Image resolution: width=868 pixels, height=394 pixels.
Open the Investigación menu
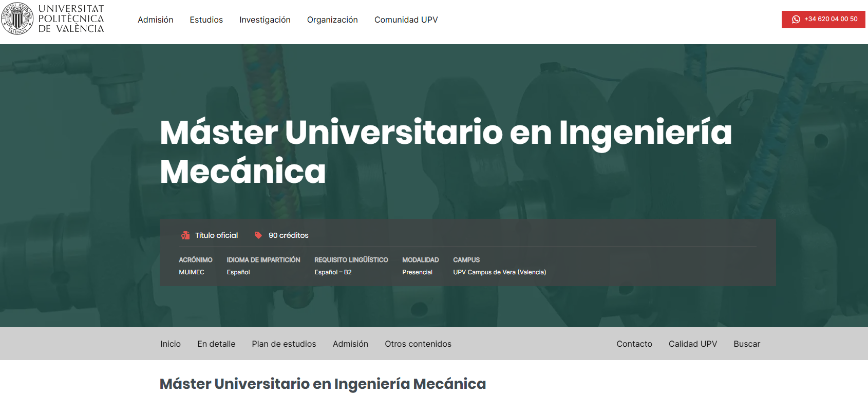[265, 20]
